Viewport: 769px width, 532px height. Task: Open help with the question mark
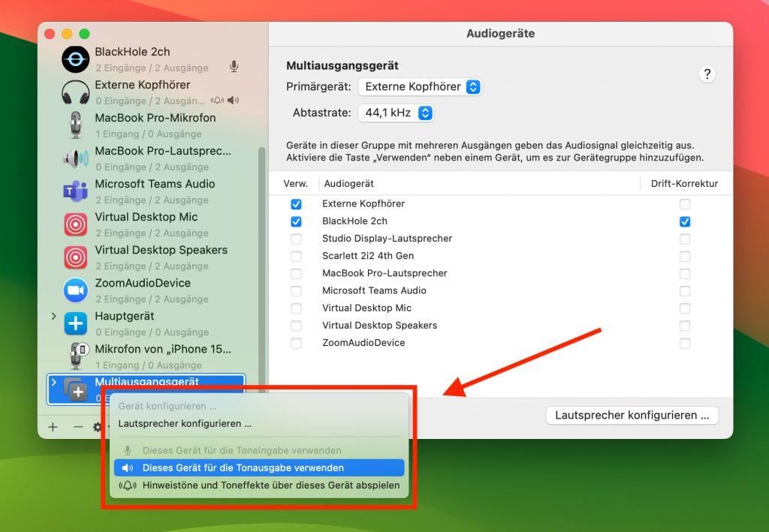pos(707,74)
